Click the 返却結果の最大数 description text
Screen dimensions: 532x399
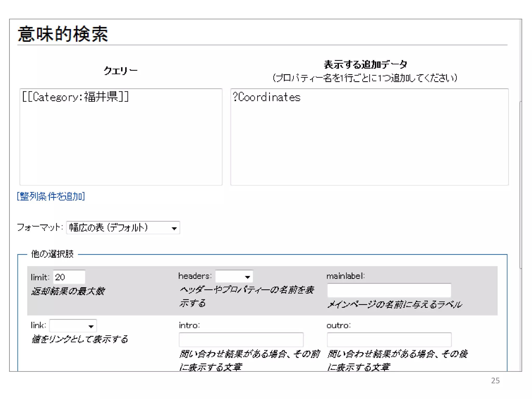[x=68, y=291]
